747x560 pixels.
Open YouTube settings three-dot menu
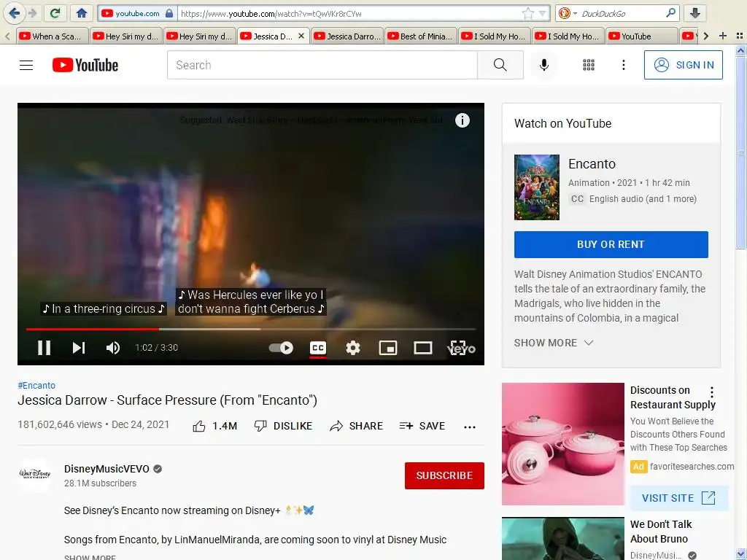pos(624,65)
